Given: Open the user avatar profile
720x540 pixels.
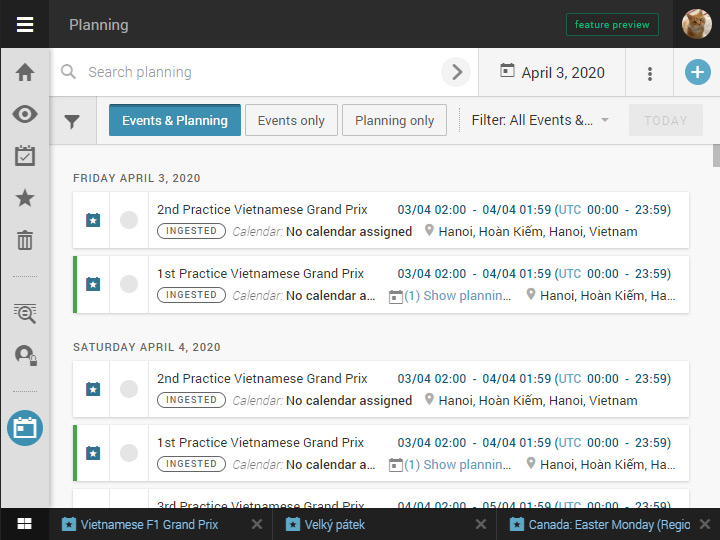Looking at the screenshot, I should [697, 24].
